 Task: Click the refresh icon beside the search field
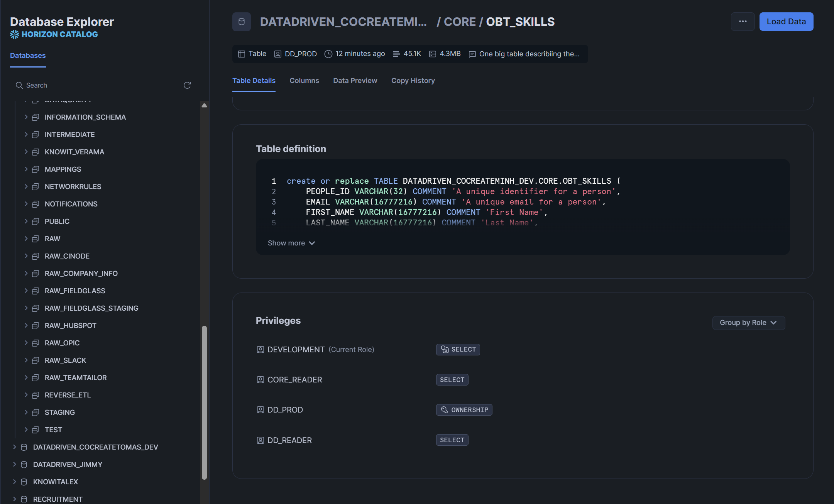(187, 85)
